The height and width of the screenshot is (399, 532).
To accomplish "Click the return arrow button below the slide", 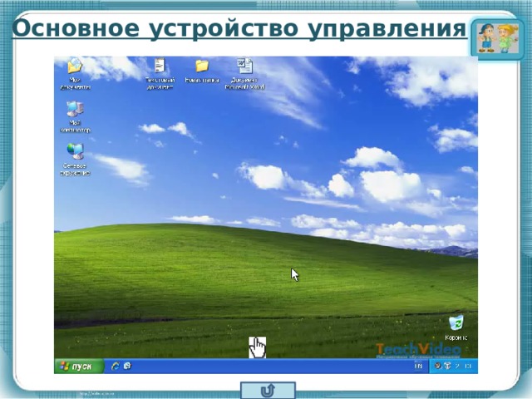I will click(268, 391).
